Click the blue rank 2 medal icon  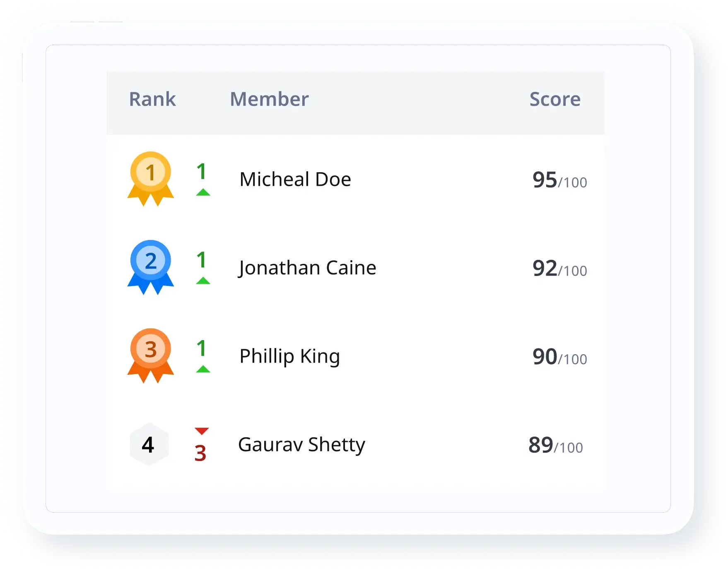[151, 267]
